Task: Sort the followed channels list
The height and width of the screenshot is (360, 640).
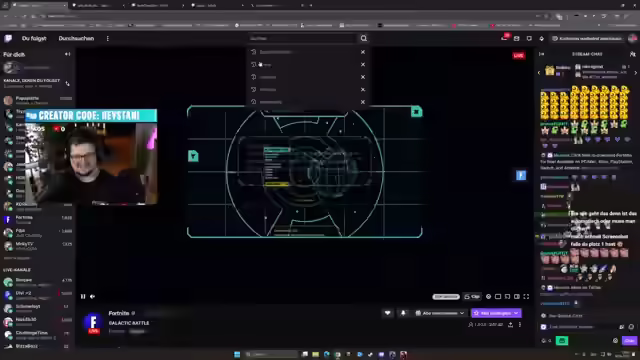Action: tap(67, 84)
